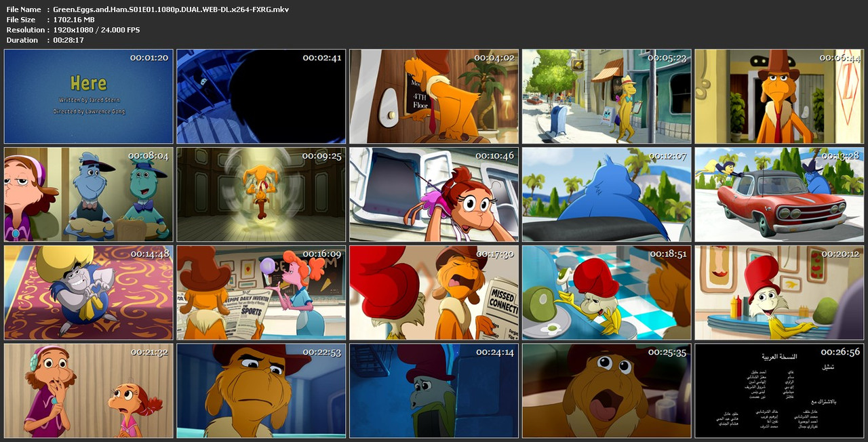Click the thumbnail timestamped 00:08:04
Screen dimensions: 868x442
pos(89,195)
